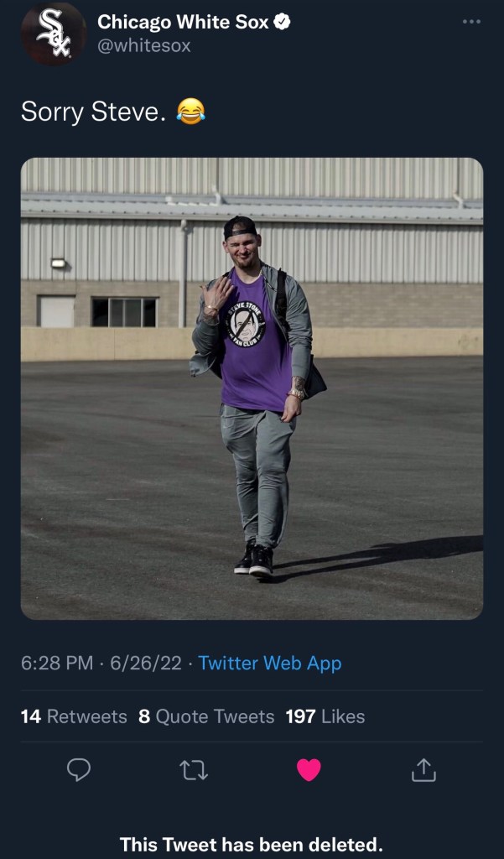Image resolution: width=504 pixels, height=859 pixels.
Task: Show the 197 Likes list
Action: coord(325,716)
